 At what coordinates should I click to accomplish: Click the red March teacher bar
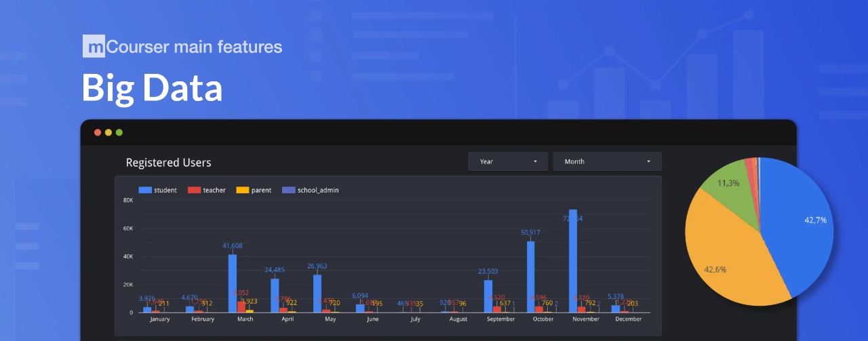click(x=241, y=307)
